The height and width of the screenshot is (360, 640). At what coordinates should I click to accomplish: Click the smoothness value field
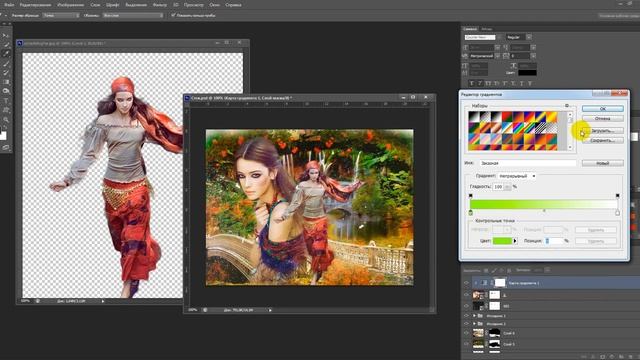(x=498, y=187)
